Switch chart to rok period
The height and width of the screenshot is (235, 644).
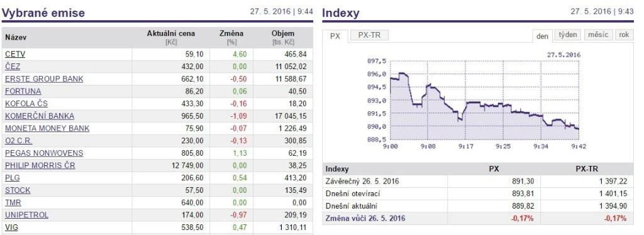point(624,35)
